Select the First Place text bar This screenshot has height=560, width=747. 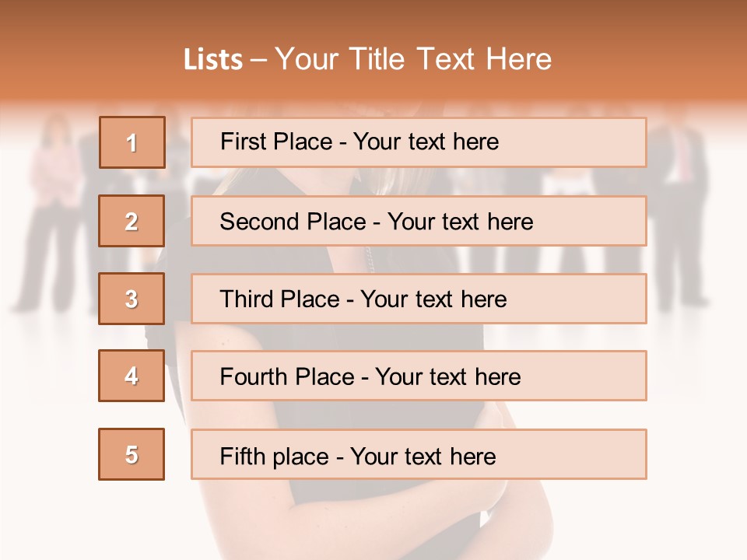[x=419, y=142]
